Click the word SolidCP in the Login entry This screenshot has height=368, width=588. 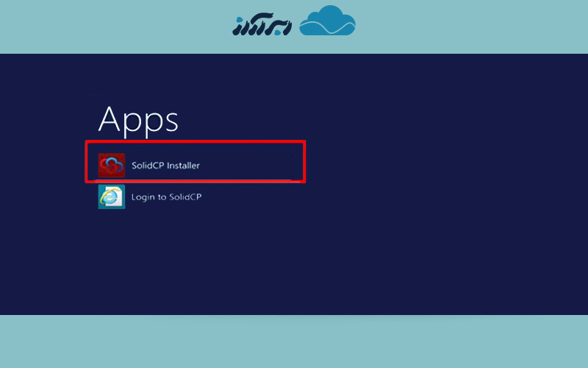[184, 197]
